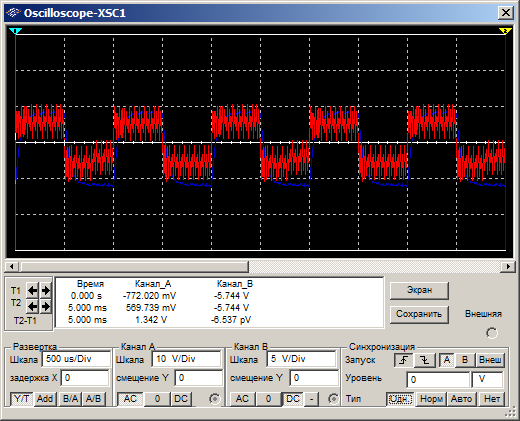Image resolution: width=520 pixels, height=421 pixels.
Task: Click Канал_B T2-T1 value -6.537 pV
Action: (x=231, y=320)
